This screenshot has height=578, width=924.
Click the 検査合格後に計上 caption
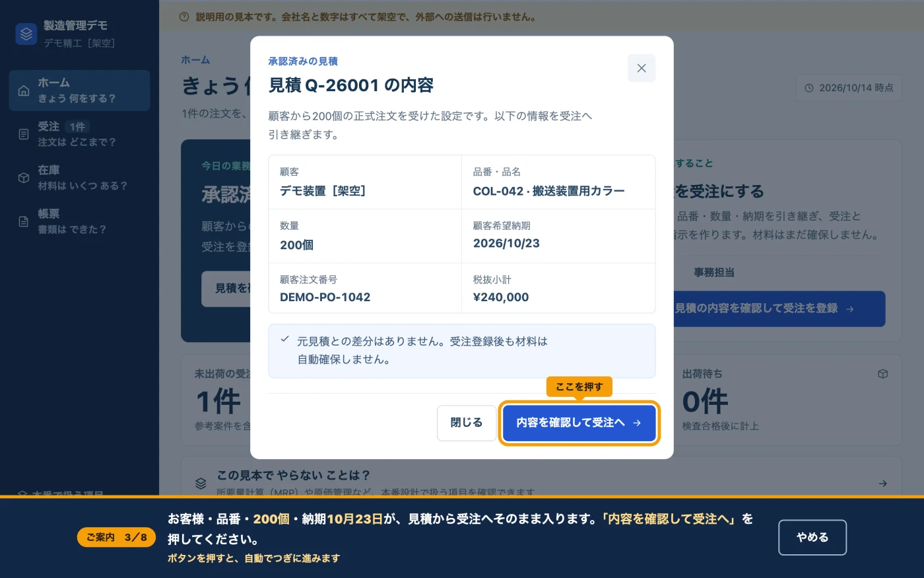[721, 426]
